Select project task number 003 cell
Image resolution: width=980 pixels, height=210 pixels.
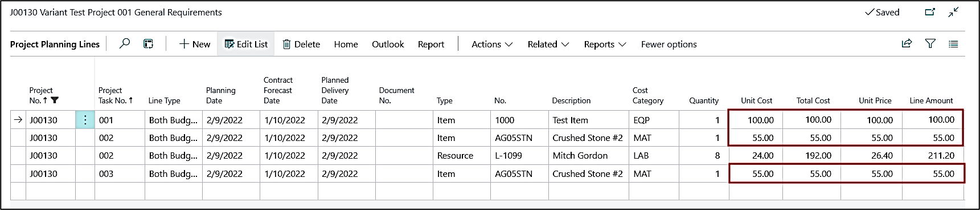click(120, 173)
